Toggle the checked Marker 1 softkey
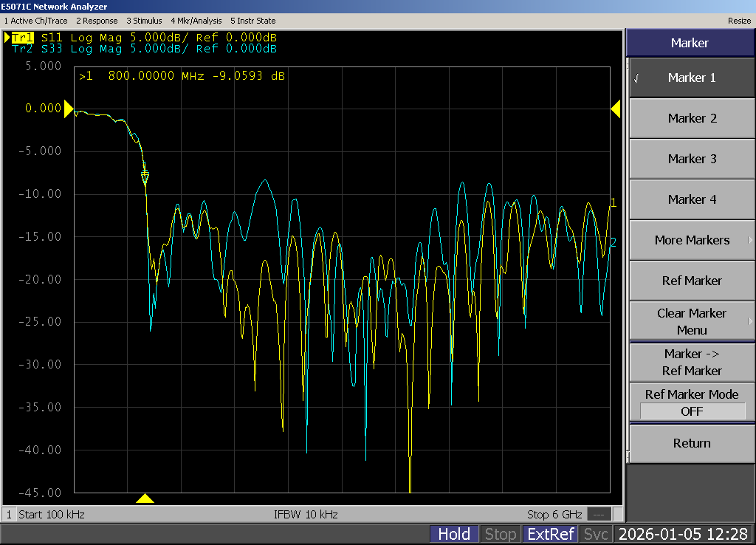Viewport: 756px width, 545px height. (691, 78)
